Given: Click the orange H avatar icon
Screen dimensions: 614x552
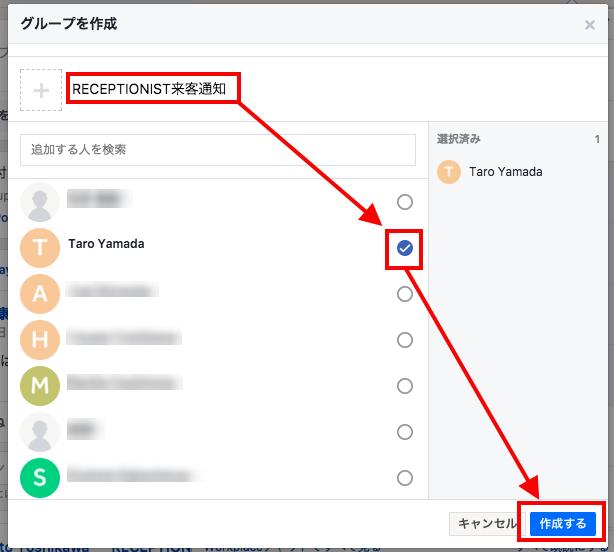Looking at the screenshot, I should tap(41, 340).
